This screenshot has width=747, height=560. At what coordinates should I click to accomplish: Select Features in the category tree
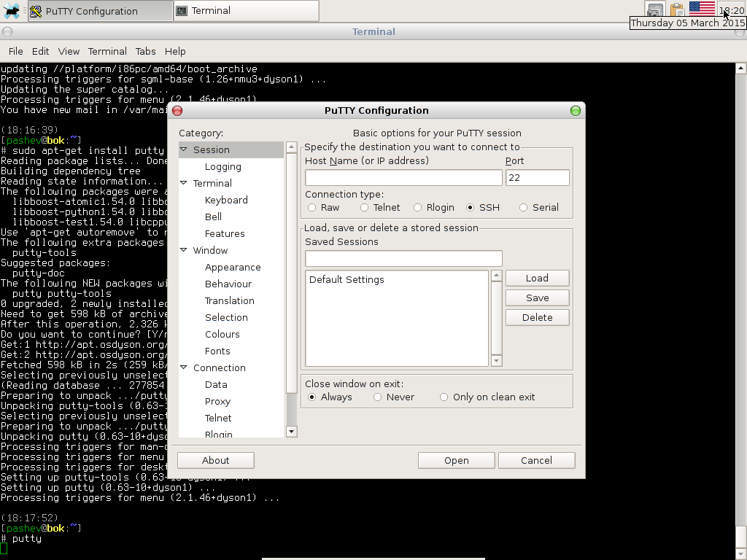coord(225,234)
